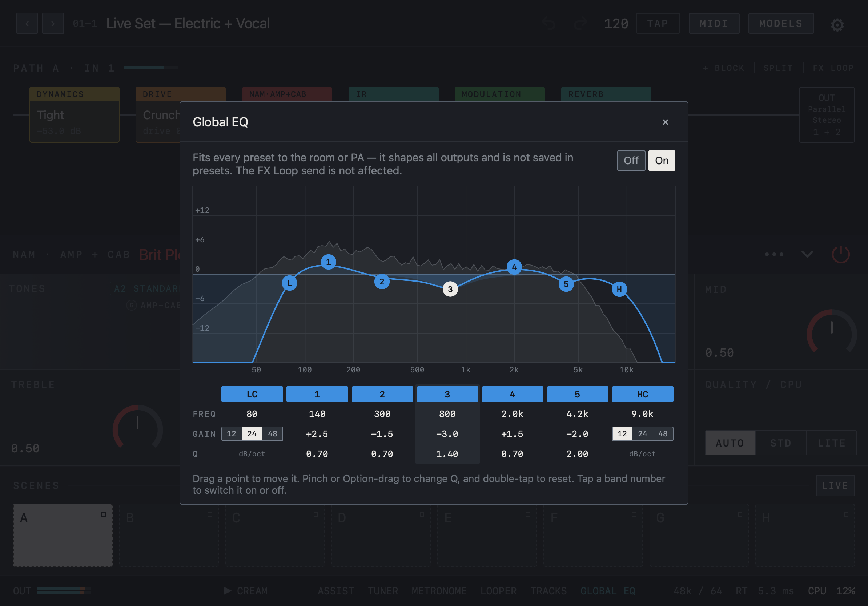The image size is (868, 606).
Task: Select band 5 node on EQ curve
Action: click(x=566, y=284)
